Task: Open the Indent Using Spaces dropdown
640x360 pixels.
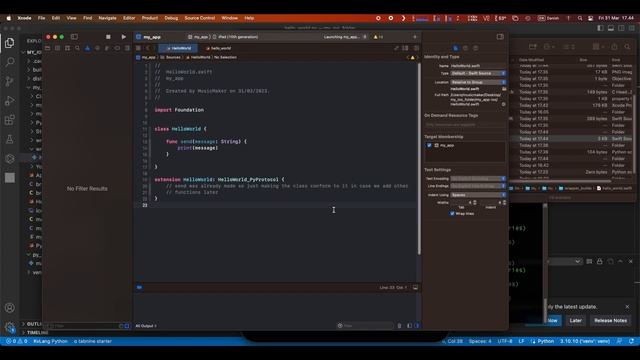Action: click(478, 195)
